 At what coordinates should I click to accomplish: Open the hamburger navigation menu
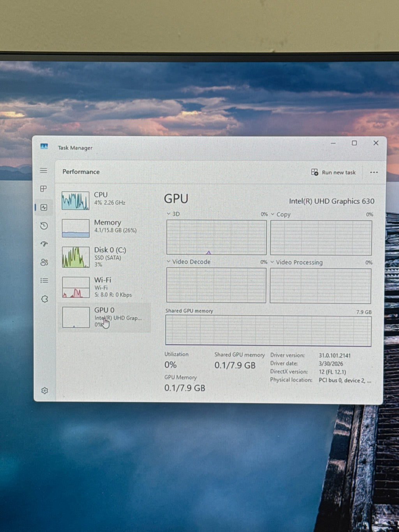pyautogui.click(x=44, y=171)
